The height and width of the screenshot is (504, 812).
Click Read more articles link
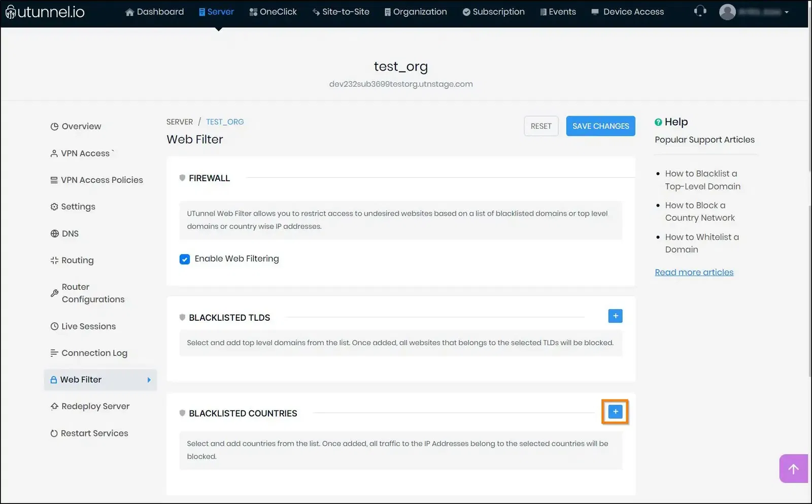694,273
